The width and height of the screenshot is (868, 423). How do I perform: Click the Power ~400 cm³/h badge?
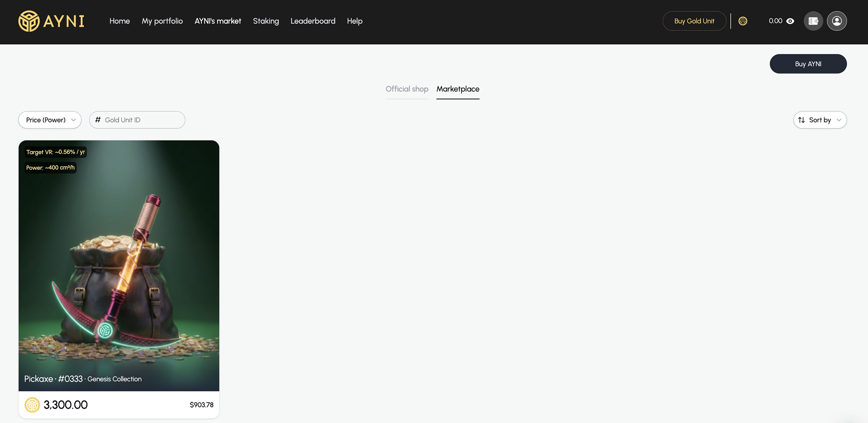coord(50,168)
